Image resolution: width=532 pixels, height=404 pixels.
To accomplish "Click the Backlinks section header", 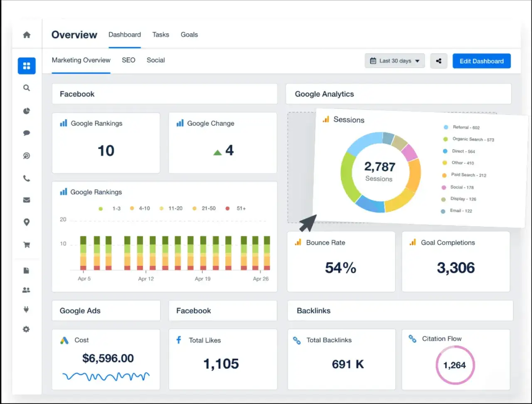I will 400,311.
